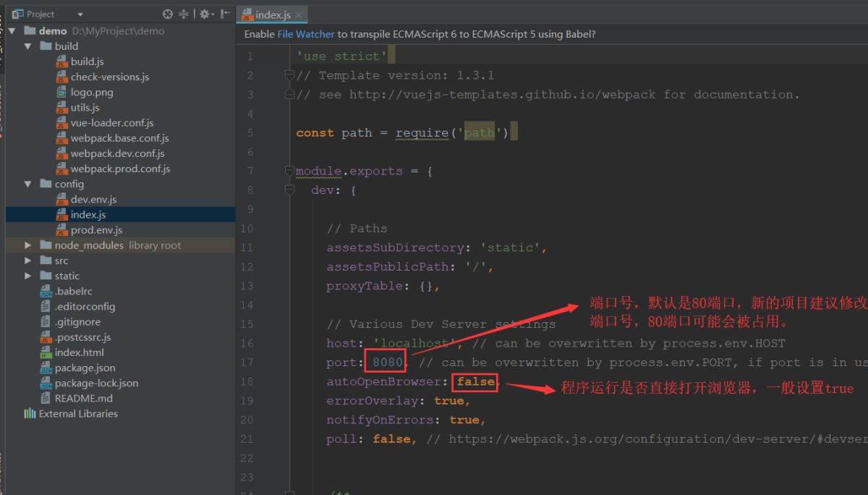Select logo.png in the tree
The height and width of the screenshot is (495, 868).
click(x=92, y=92)
